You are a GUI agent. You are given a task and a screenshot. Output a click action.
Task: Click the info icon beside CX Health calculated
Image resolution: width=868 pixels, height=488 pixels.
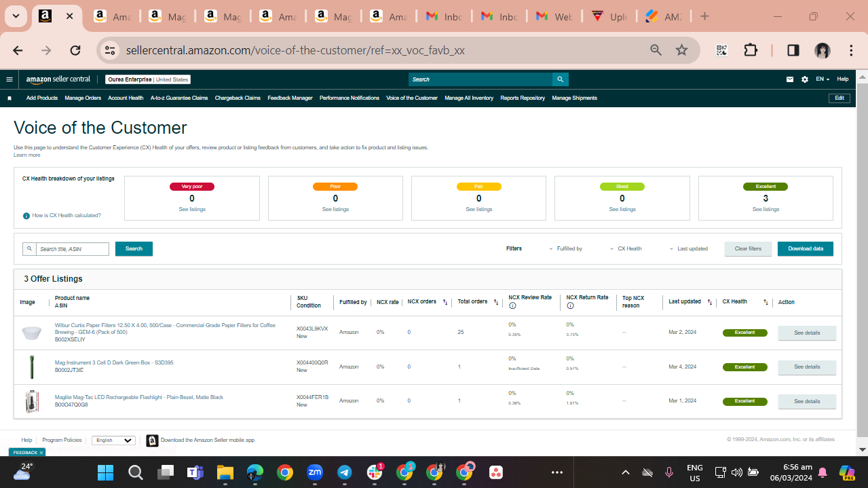tap(26, 216)
